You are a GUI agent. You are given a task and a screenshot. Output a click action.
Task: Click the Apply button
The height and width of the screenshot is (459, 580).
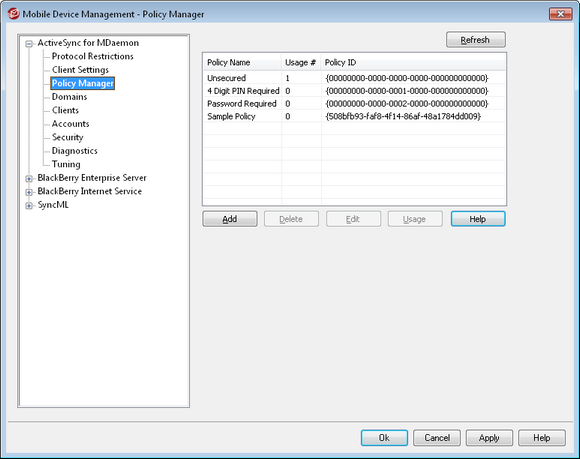489,438
